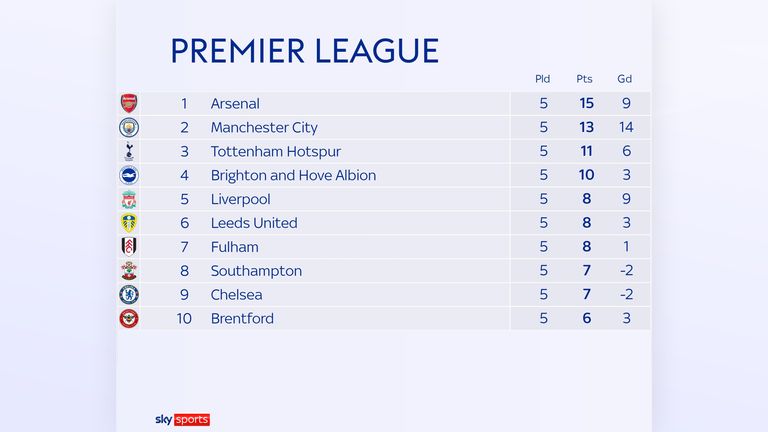Click the Pts column header

(584, 79)
